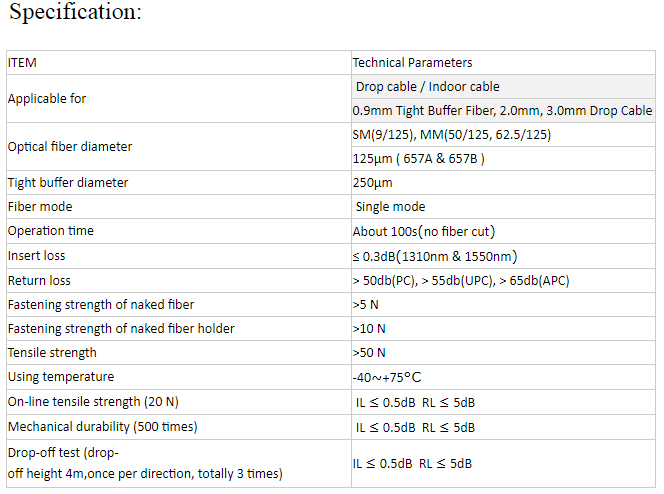Click the Technical Parameters header cell

412,62
